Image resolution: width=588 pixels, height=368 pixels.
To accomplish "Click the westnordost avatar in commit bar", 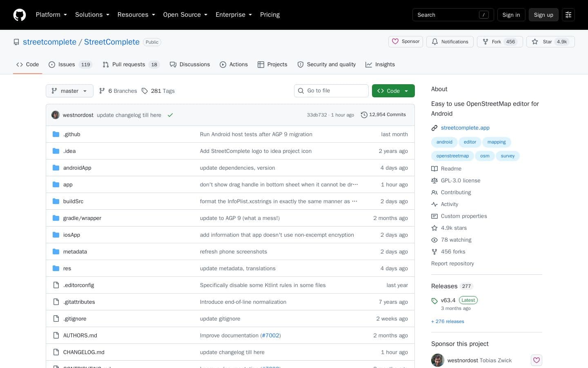I will [56, 115].
